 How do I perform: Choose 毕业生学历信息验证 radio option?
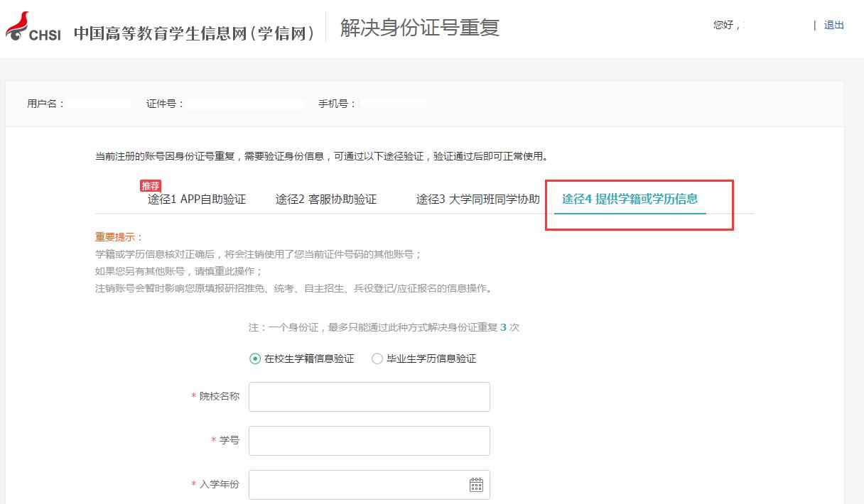377,359
